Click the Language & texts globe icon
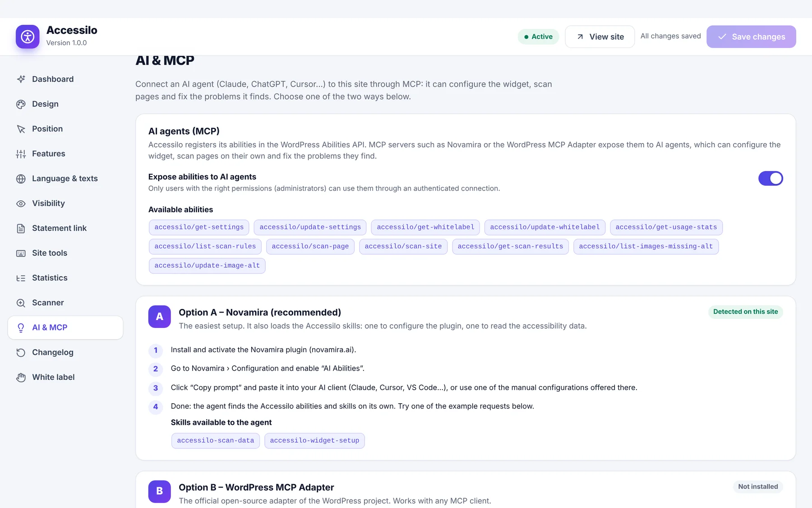Viewport: 812px width, 508px height. click(x=21, y=178)
